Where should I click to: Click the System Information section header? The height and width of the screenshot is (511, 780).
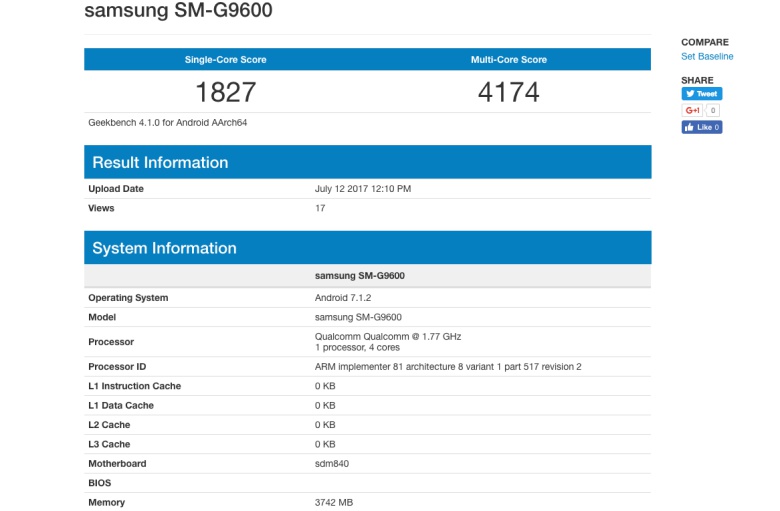(368, 248)
